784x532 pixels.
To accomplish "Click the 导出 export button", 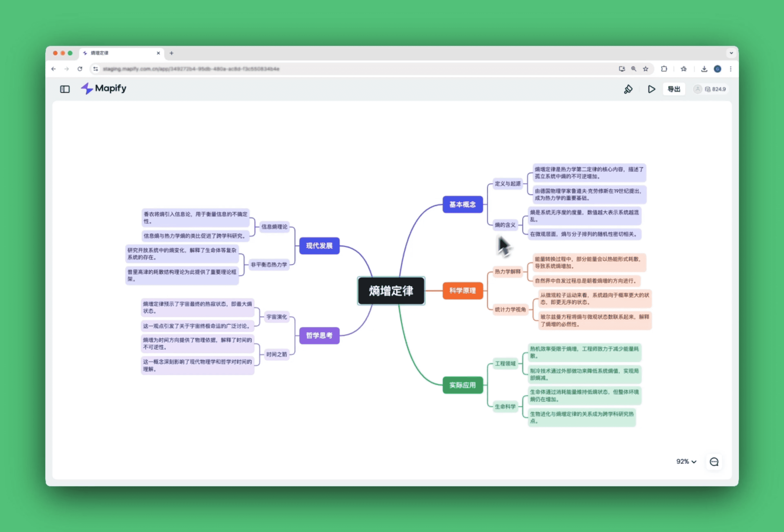I will [x=674, y=89].
